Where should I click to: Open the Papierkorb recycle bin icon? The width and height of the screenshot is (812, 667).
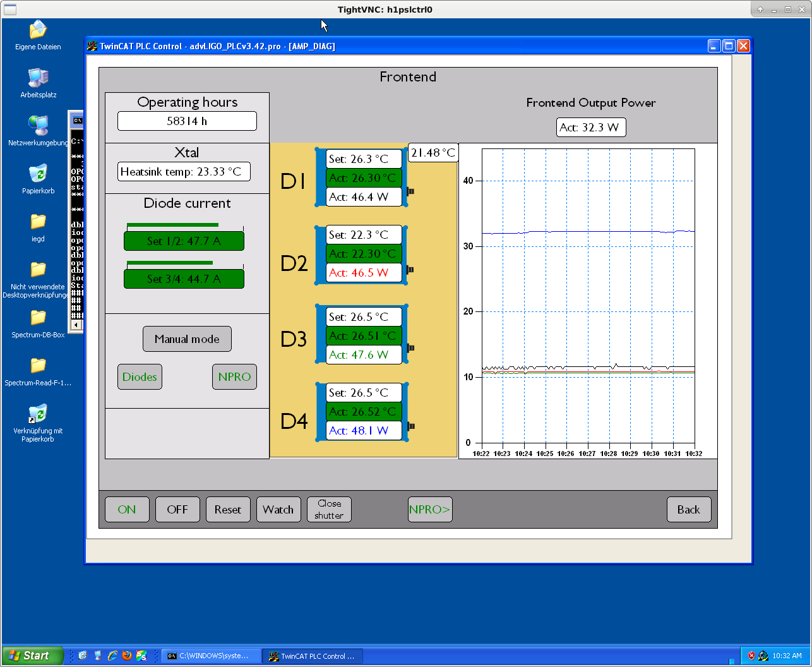[38, 174]
